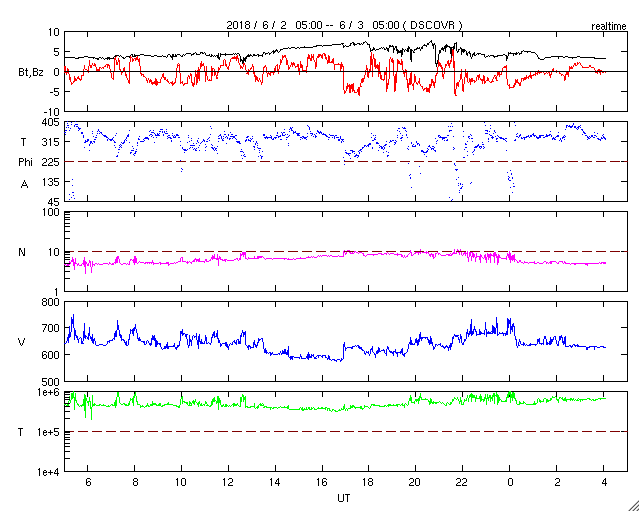
Task: Click the '500' speed tick label
Action: click(52, 382)
